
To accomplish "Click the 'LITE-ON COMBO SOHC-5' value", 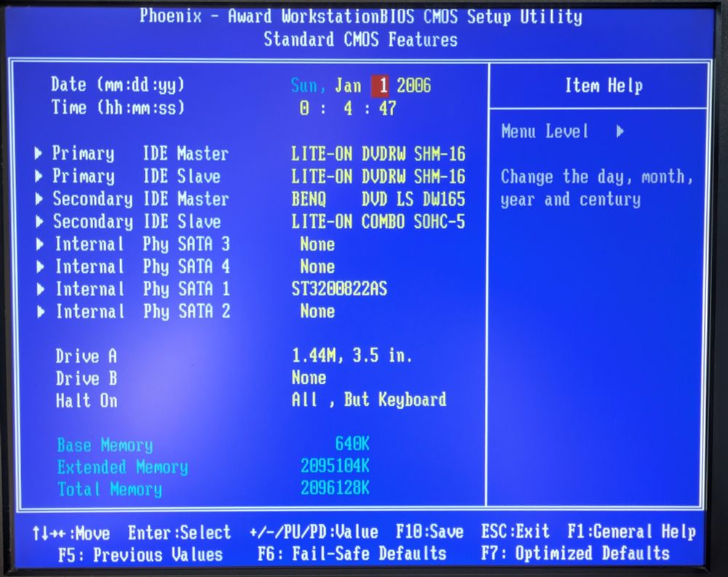I will (x=379, y=221).
